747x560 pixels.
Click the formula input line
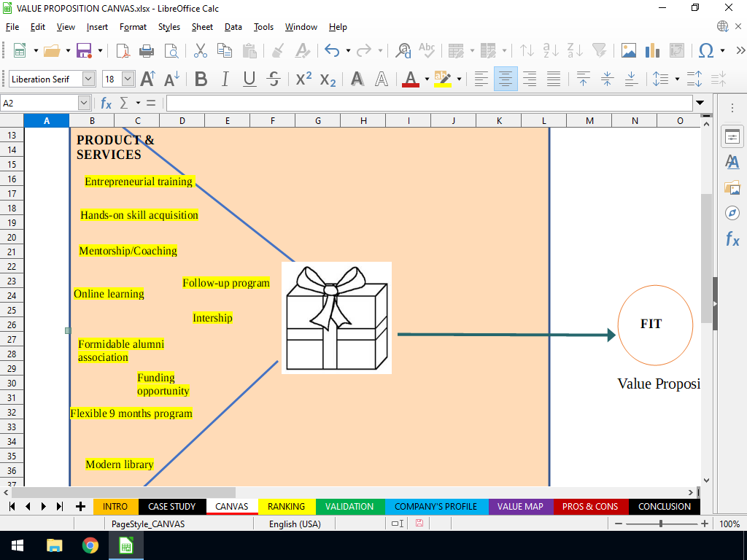429,103
